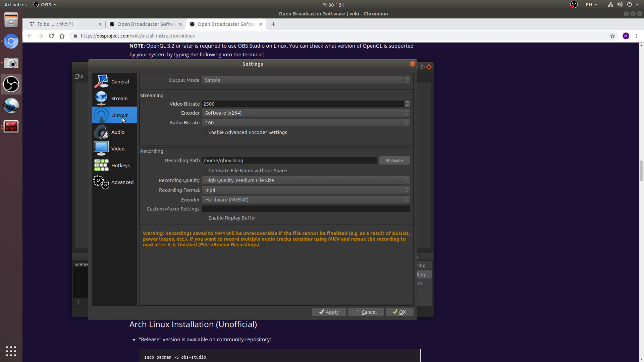The height and width of the screenshot is (362, 644).
Task: Open the Chromium profile avatar M
Action: click(626, 36)
